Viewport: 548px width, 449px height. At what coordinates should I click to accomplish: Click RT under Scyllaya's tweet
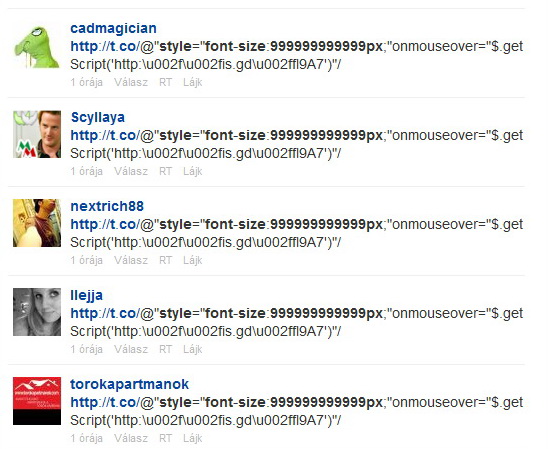click(x=165, y=171)
